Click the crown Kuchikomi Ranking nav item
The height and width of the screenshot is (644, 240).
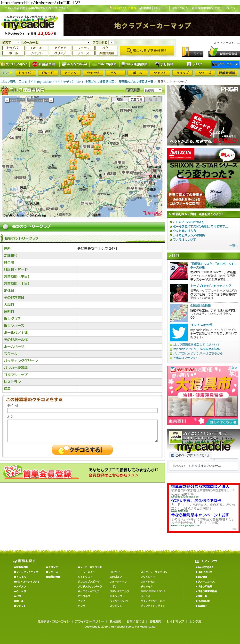(x=14, y=64)
